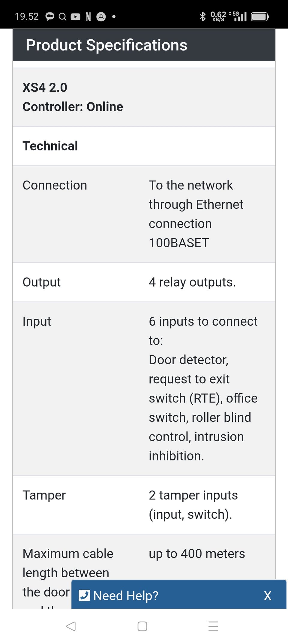This screenshot has width=288, height=644.
Task: Tap the phone icon in help banner
Action: (84, 595)
